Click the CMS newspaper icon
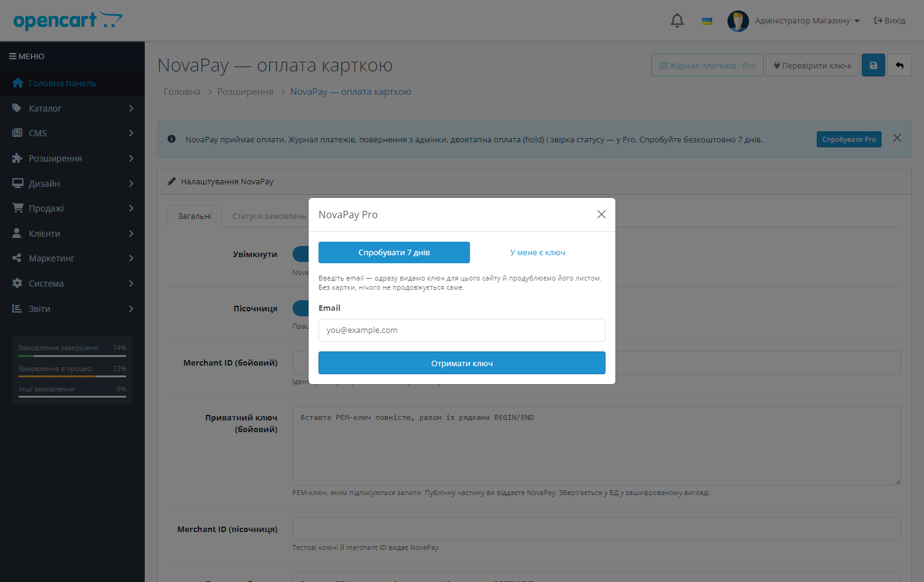 click(x=17, y=133)
